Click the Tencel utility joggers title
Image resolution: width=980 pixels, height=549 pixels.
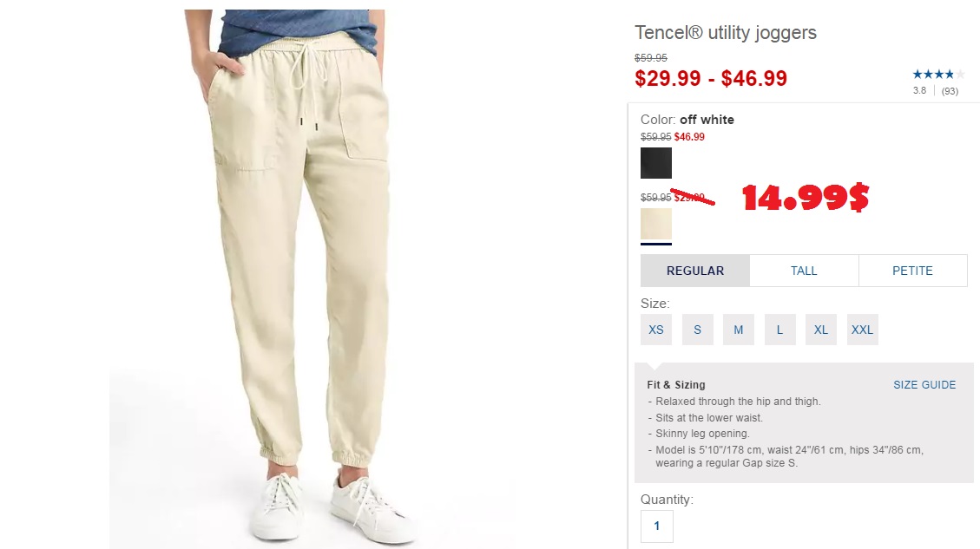click(x=726, y=32)
